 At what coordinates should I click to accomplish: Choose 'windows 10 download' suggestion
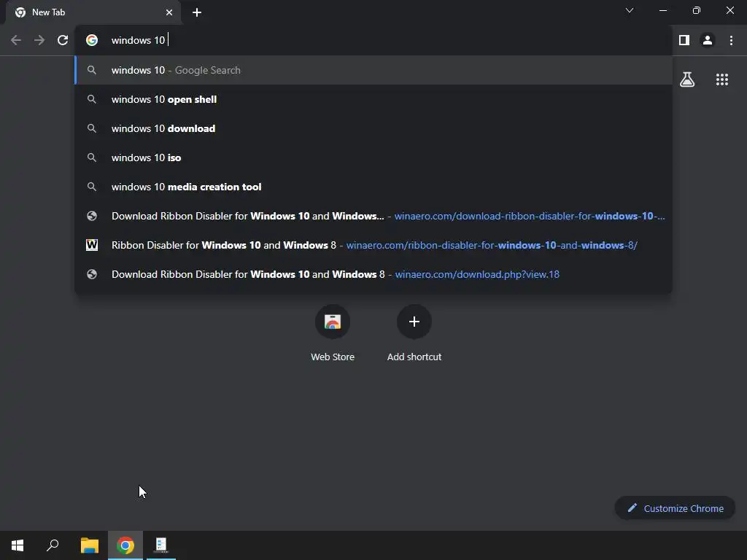[373, 128]
